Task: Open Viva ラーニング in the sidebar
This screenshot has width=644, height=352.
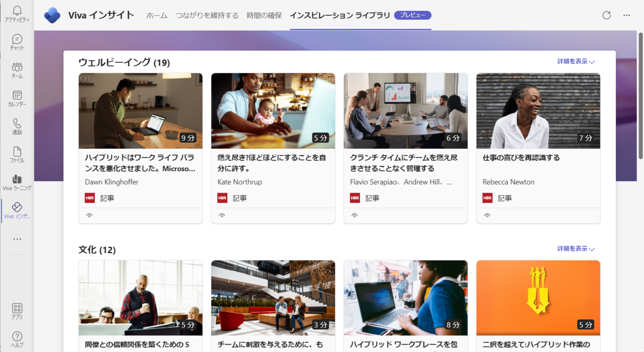Action: (17, 182)
